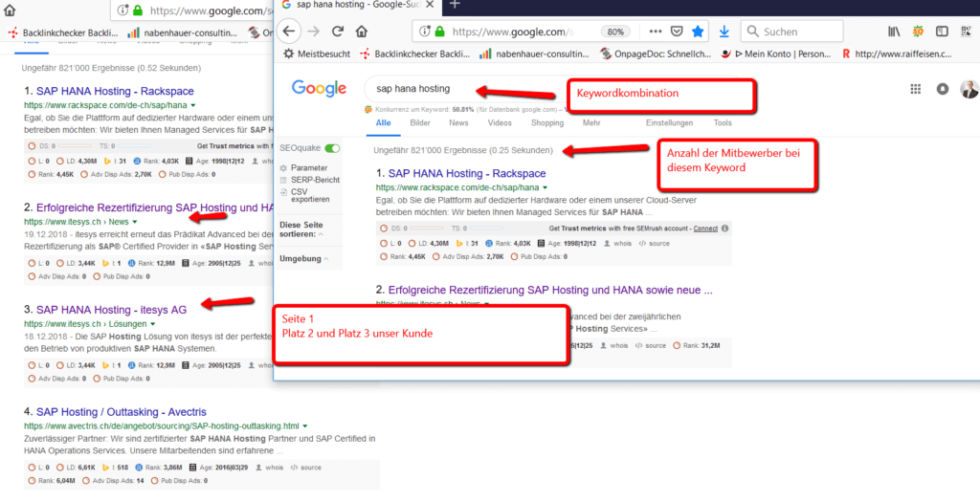Switch to the Videos search tab
Image resolution: width=980 pixels, height=501 pixels.
pyautogui.click(x=499, y=123)
